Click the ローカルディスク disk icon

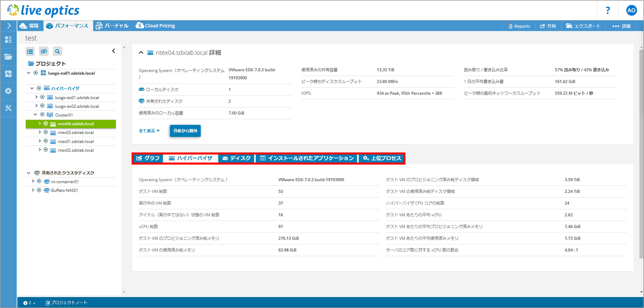click(x=142, y=89)
